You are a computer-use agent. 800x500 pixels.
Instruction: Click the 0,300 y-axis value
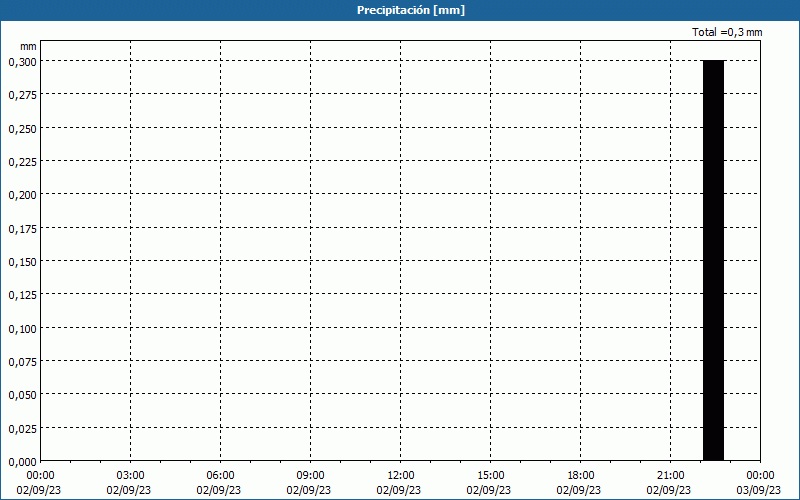[22, 61]
